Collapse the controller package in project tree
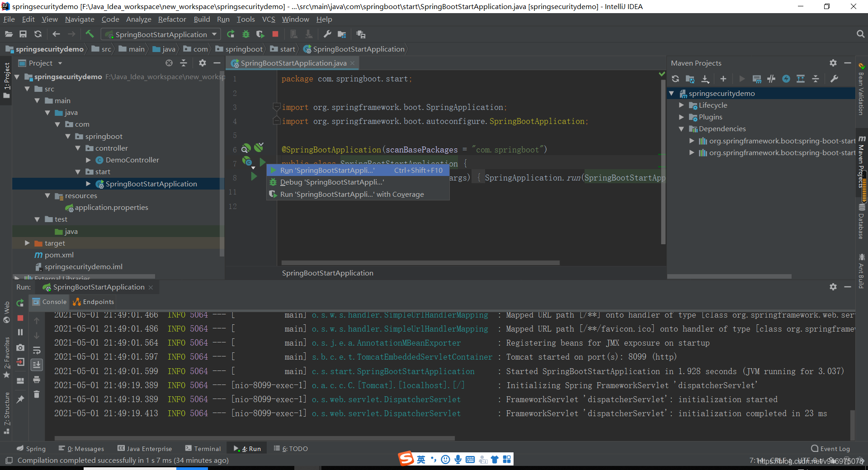This screenshot has height=470, width=868. [78, 148]
